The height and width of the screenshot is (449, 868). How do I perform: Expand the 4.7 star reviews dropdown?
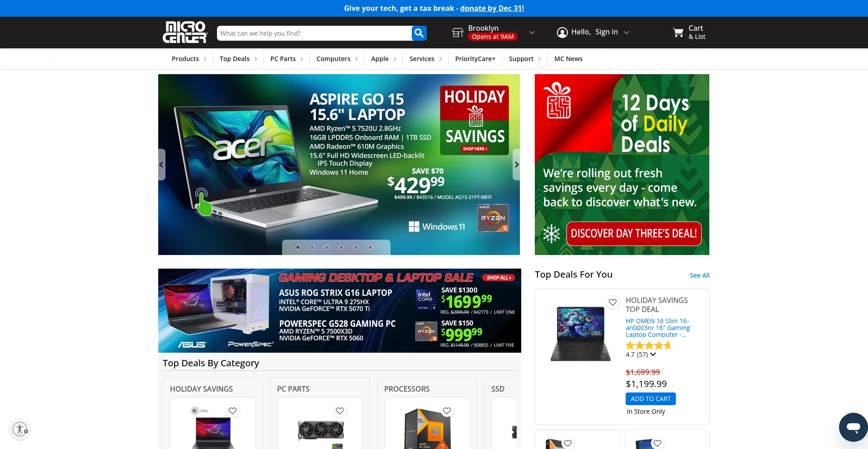click(652, 354)
